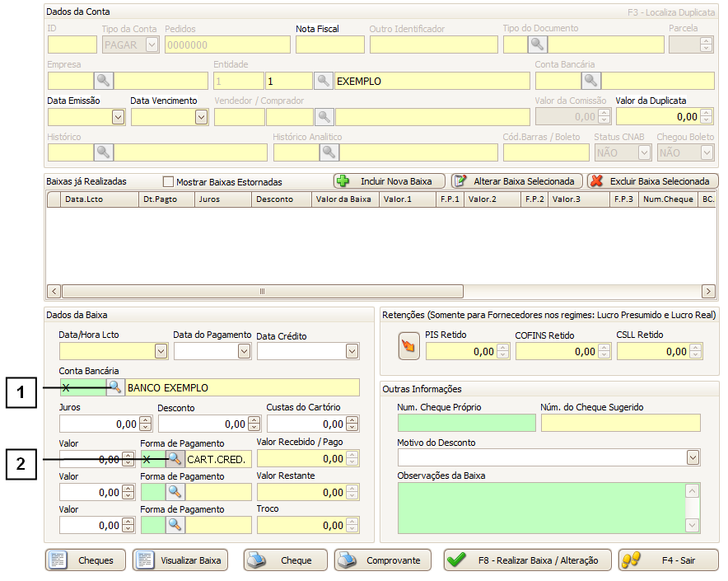Open the Tipo do Documento lookup magnifier
The image size is (728, 581).
[x=538, y=45]
